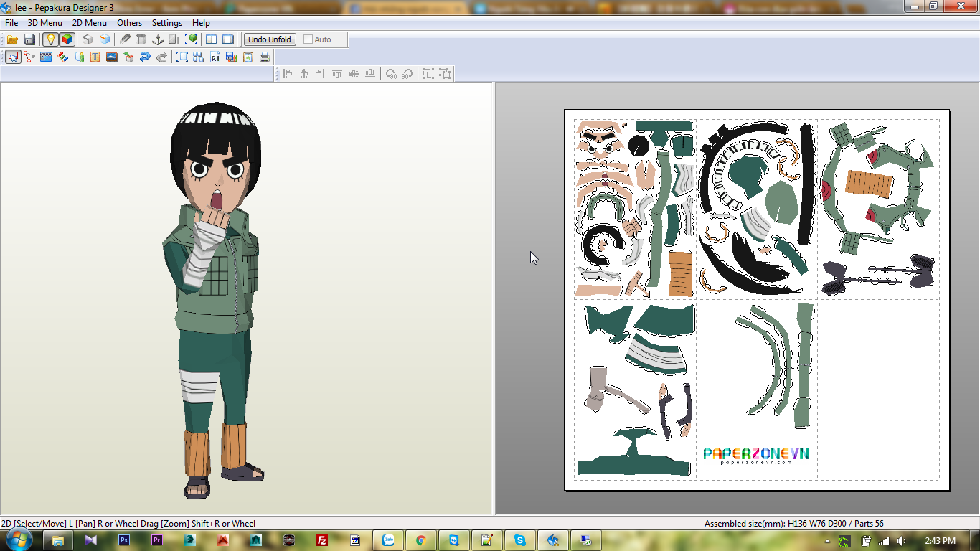The width and height of the screenshot is (980, 551).
Task: Click the anchor icon in toolbar
Action: pos(158,39)
